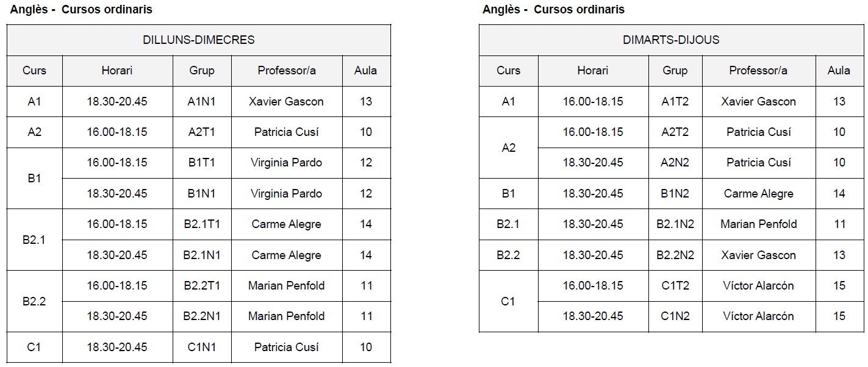Click the B2.2N2 group cell

675,255
